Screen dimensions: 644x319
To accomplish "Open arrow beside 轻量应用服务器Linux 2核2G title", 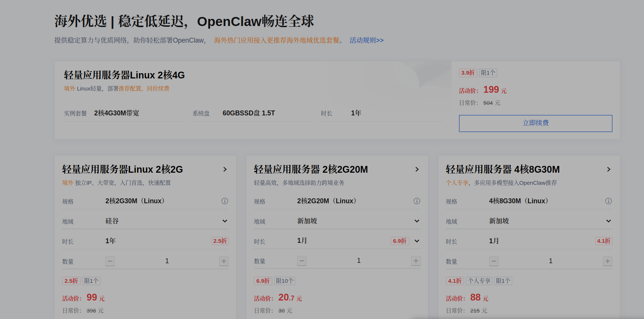I will (x=225, y=169).
